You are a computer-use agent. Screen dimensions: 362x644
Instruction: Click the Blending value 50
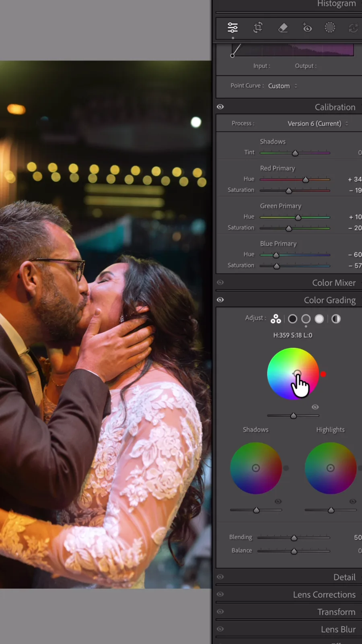tap(358, 537)
